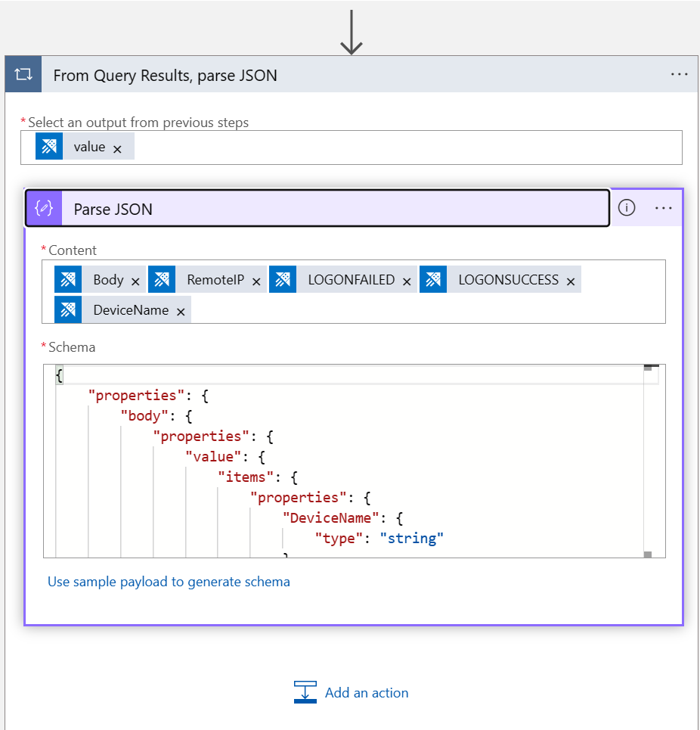The height and width of the screenshot is (730, 700).
Task: Click the Body token icon
Action: tap(68, 280)
